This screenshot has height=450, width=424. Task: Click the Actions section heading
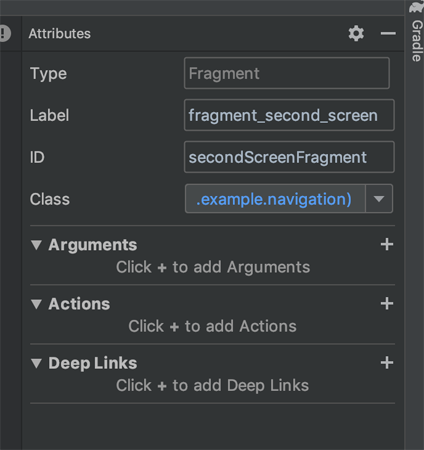pyautogui.click(x=79, y=304)
